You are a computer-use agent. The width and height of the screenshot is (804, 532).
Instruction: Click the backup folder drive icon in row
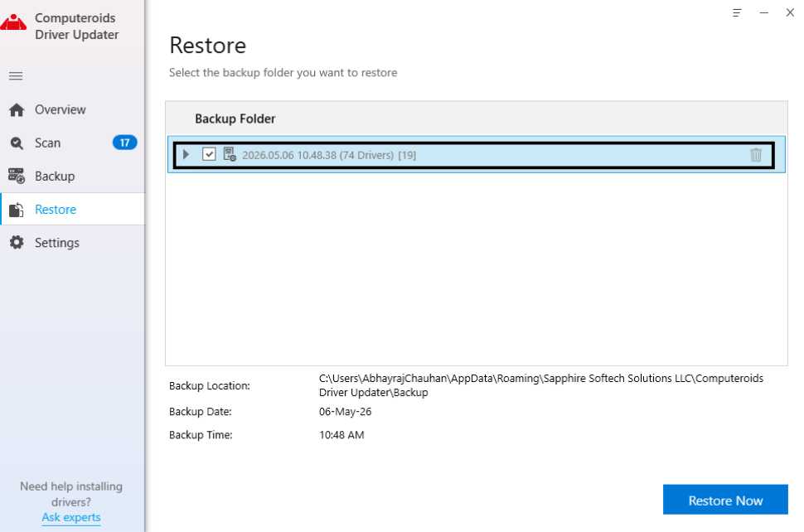pos(230,154)
